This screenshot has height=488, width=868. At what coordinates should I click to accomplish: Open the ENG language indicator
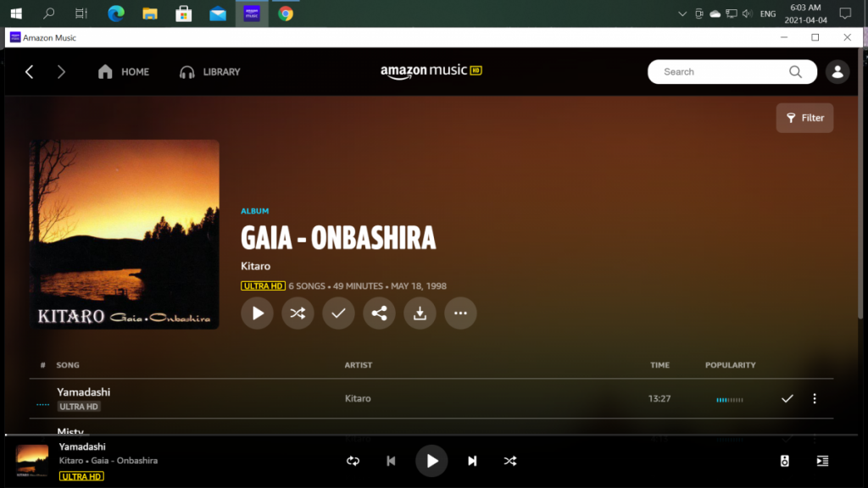point(768,14)
